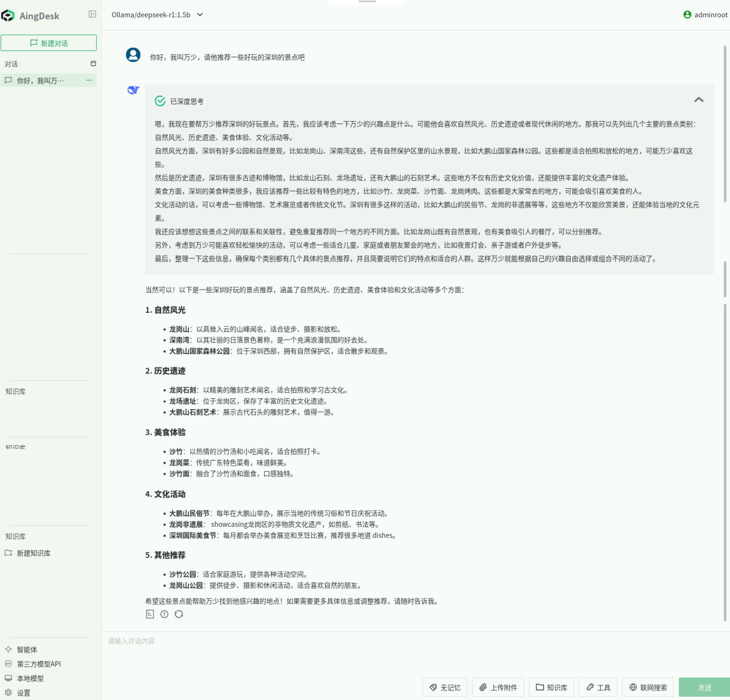Image resolution: width=730 pixels, height=700 pixels.
Task: Click the user avatar icon in the chat
Action: tap(133, 55)
